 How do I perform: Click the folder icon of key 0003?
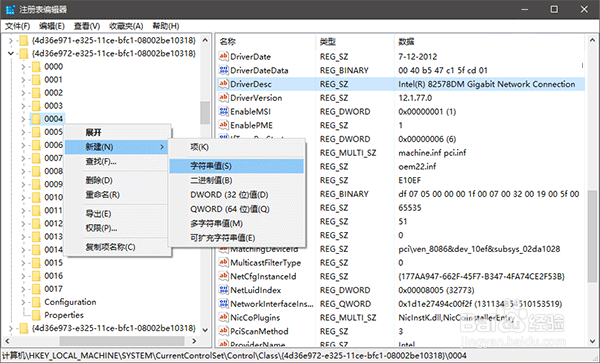[x=36, y=106]
